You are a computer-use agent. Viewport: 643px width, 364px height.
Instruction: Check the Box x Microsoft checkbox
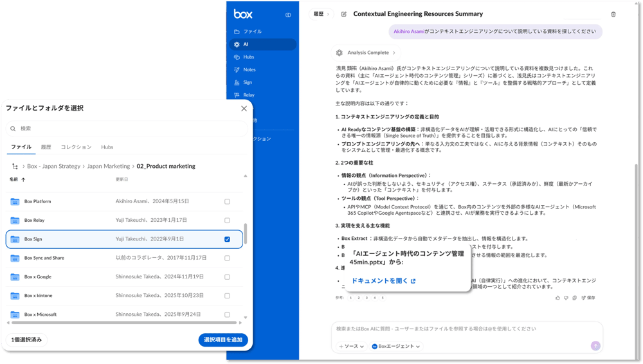coord(227,314)
